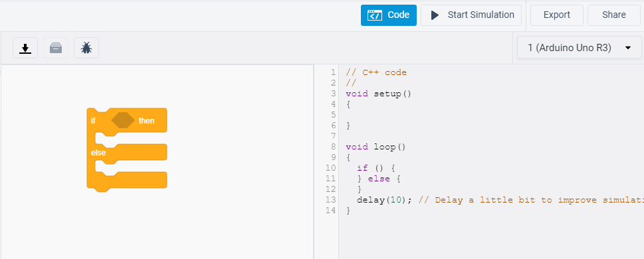
Task: Click the download code arrow icon
Action: 25,48
